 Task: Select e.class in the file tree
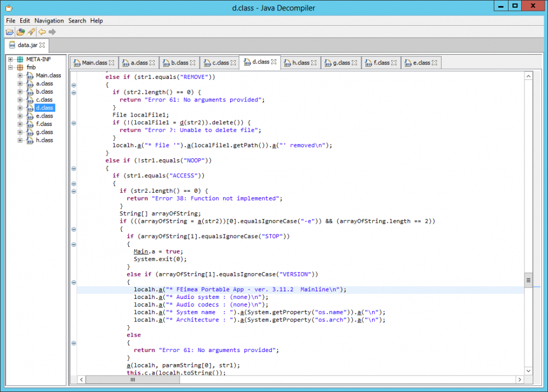click(x=44, y=116)
